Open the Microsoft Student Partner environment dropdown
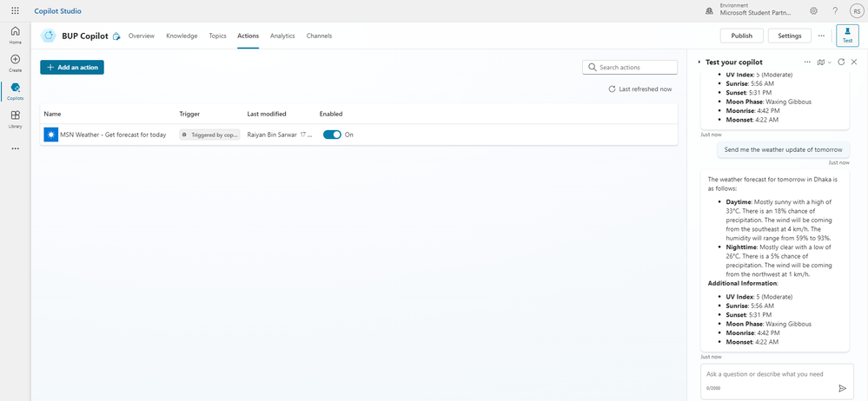The image size is (868, 401). (756, 10)
